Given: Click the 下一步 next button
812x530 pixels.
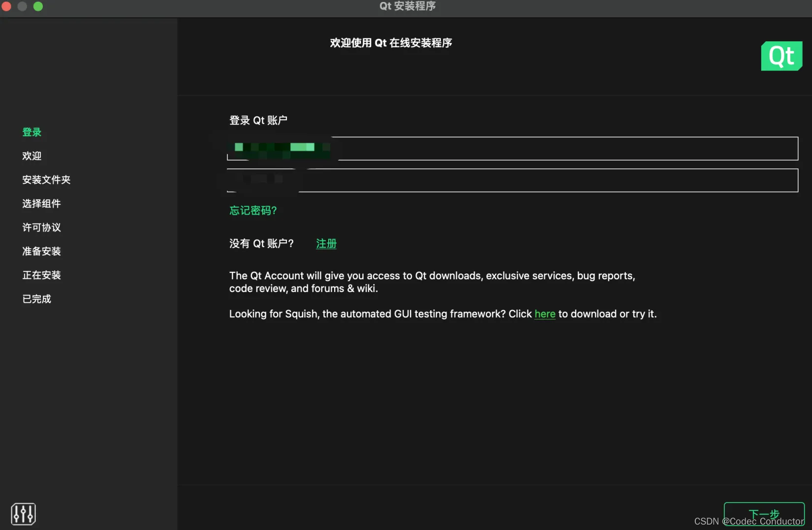Looking at the screenshot, I should pyautogui.click(x=764, y=514).
